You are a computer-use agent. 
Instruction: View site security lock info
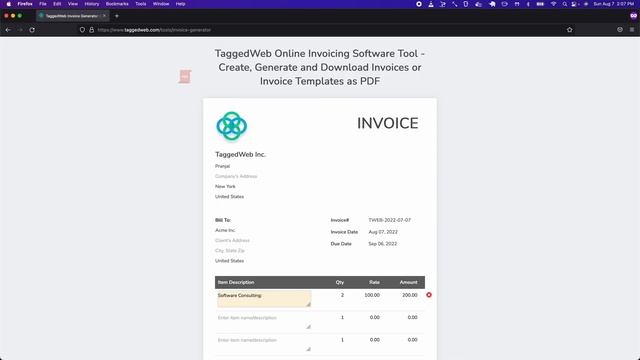91,30
